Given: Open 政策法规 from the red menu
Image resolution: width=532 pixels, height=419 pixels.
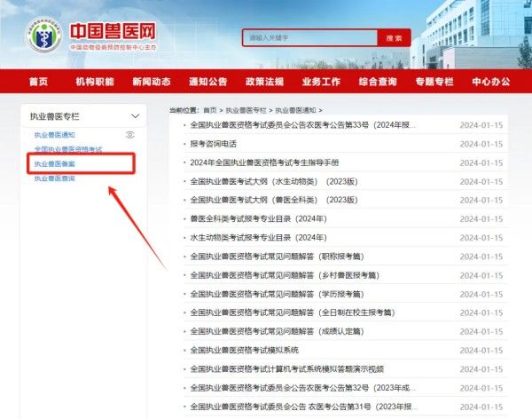Looking at the screenshot, I should click(264, 82).
